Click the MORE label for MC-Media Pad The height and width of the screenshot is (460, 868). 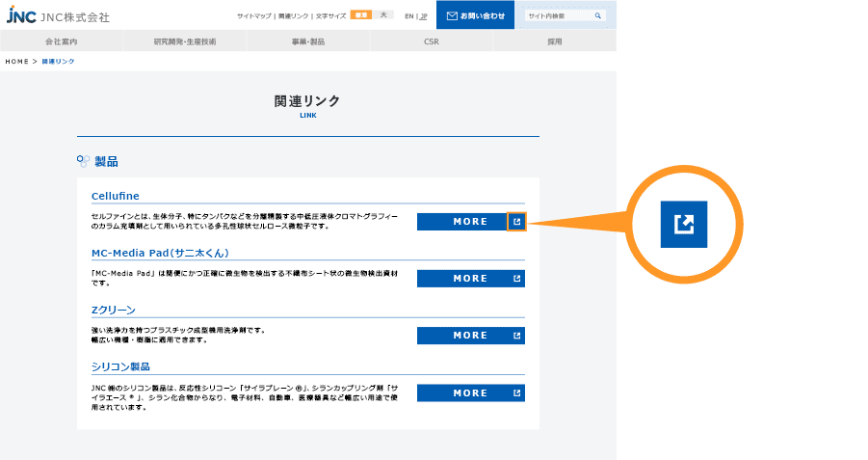click(470, 279)
